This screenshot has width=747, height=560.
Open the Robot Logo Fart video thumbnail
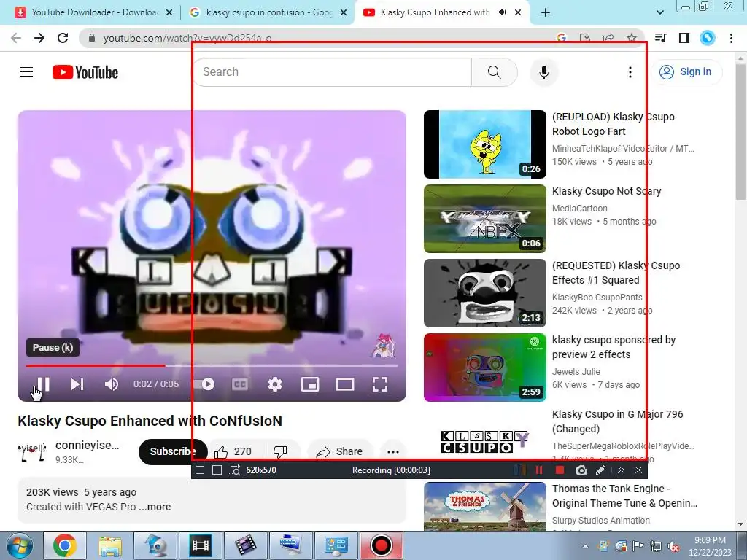(x=485, y=144)
